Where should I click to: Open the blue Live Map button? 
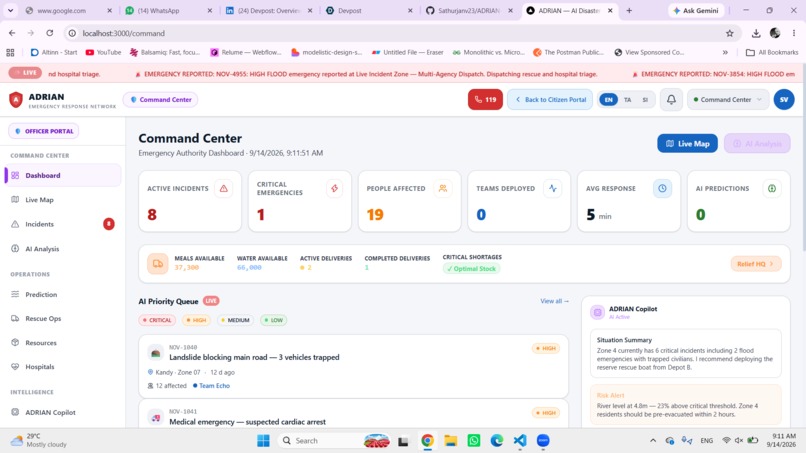pos(687,143)
